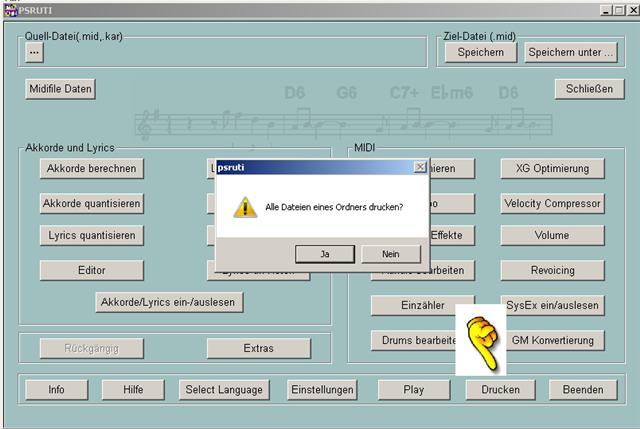The height and width of the screenshot is (429, 640).
Task: Click Ja in the print dialog
Action: click(x=325, y=253)
